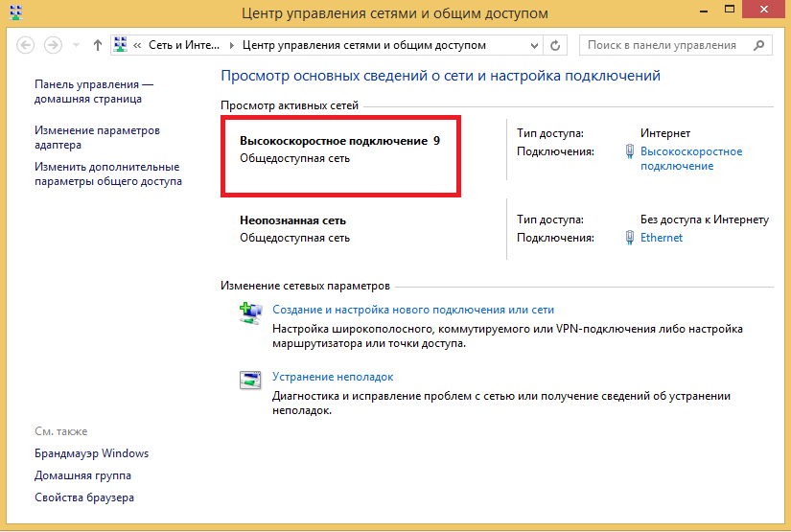Click the control panel icon in the address bar
Screen dimensions: 791x532
pos(122,45)
